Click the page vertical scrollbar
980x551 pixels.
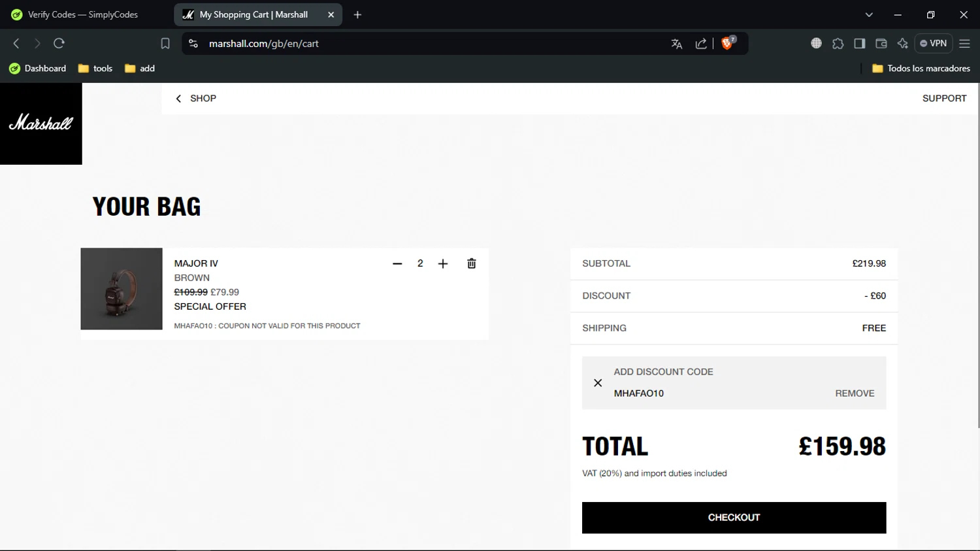click(x=977, y=255)
